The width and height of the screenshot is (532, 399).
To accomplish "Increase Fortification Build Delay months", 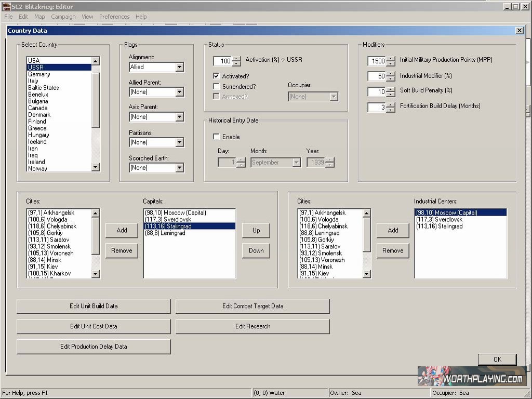I will (x=391, y=105).
